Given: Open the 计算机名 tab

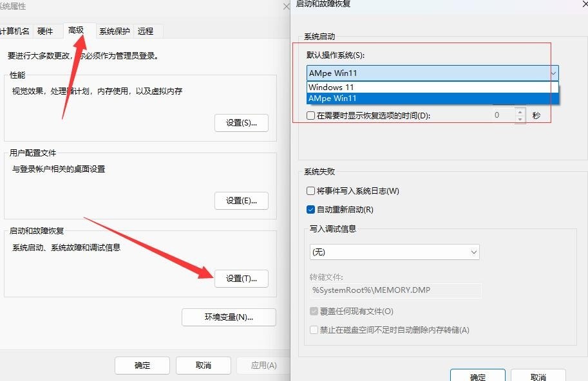Looking at the screenshot, I should (15, 31).
